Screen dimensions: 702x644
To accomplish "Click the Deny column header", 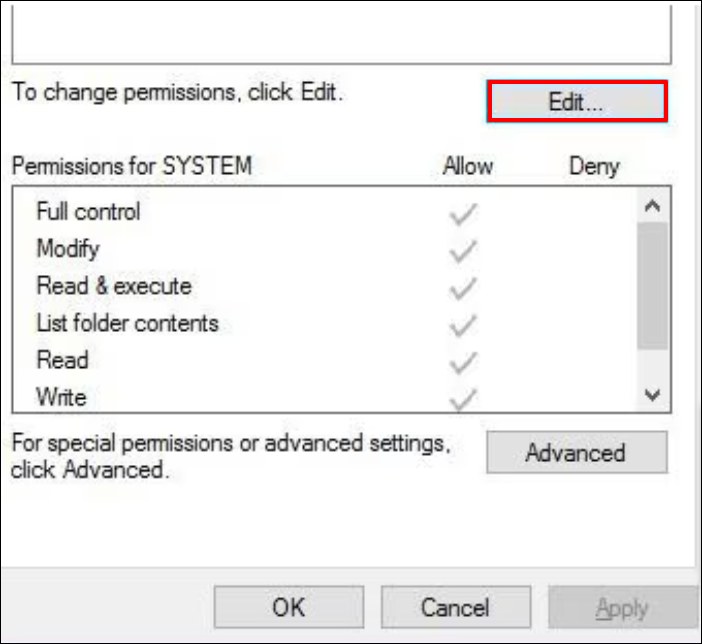I will pos(594,166).
